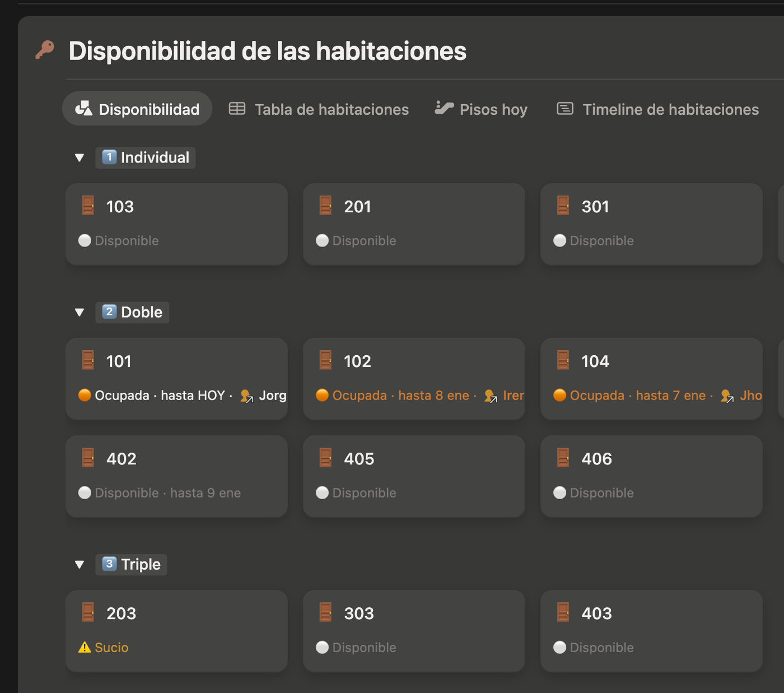
Task: Click the orange Ocupada dot on room 104
Action: point(559,395)
